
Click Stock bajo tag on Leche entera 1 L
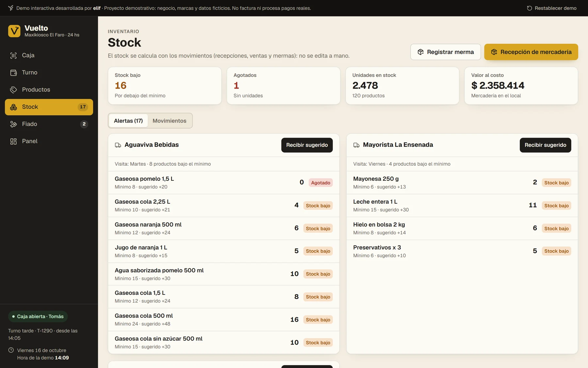(x=556, y=206)
